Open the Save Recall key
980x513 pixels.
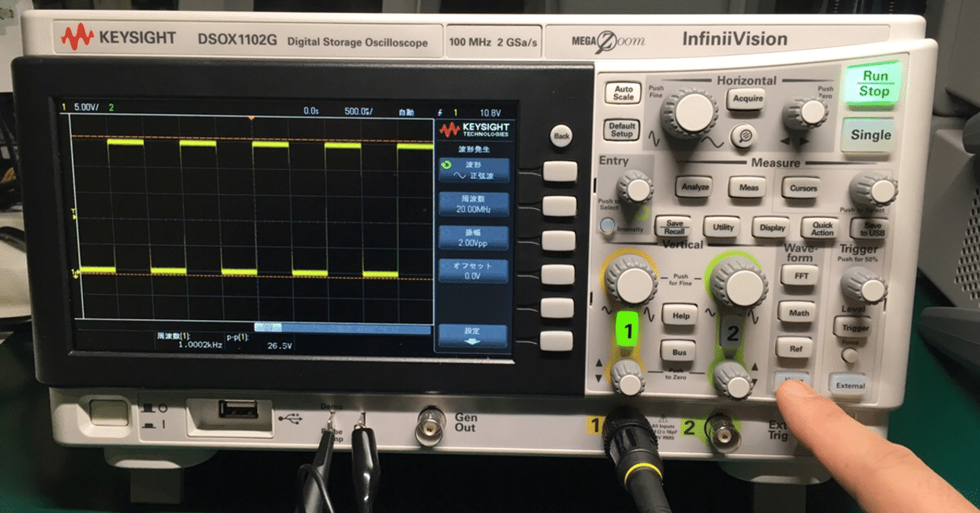tap(674, 227)
